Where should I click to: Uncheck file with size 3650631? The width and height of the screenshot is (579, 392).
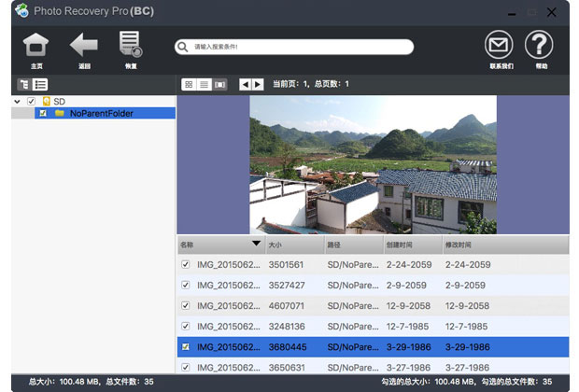(185, 368)
